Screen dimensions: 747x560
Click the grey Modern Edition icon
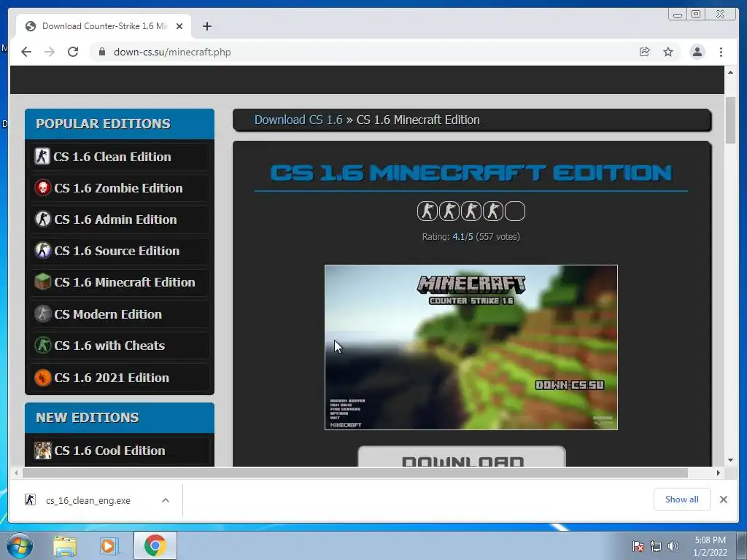pos(42,314)
